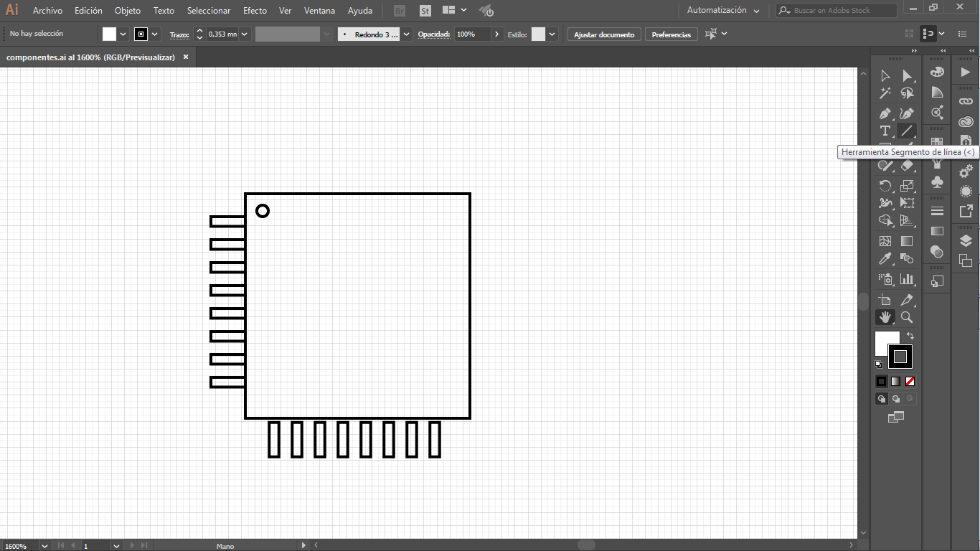Viewport: 980px width, 551px height.
Task: Select the Slice tool
Action: 907,299
